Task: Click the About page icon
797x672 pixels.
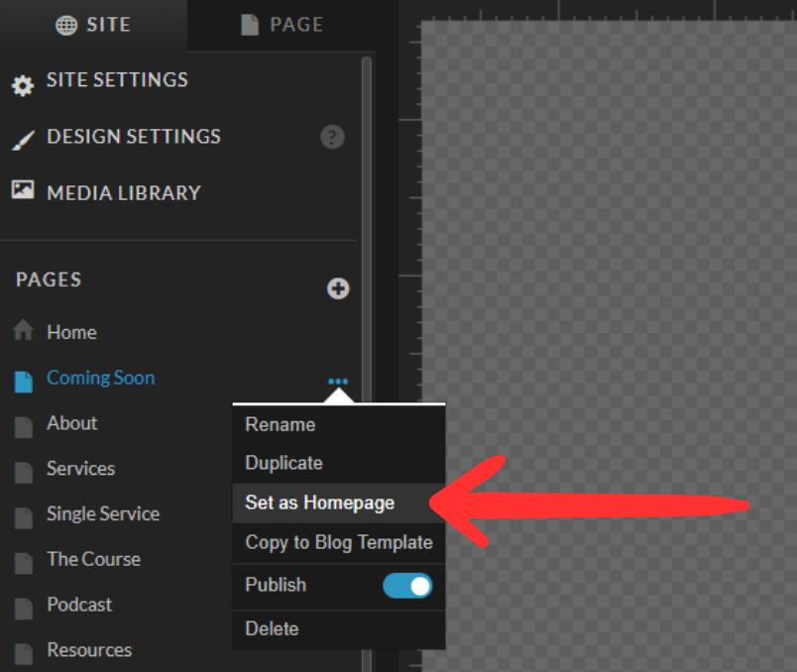Action: (24, 427)
